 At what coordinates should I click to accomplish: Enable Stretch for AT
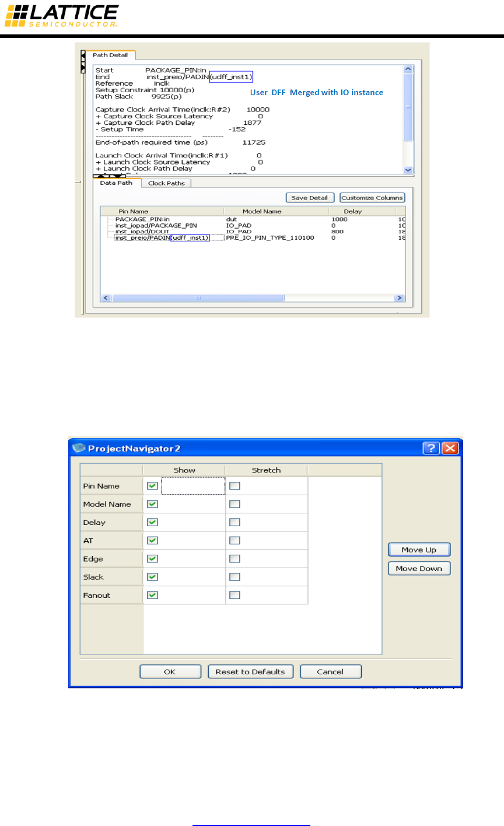(x=235, y=541)
